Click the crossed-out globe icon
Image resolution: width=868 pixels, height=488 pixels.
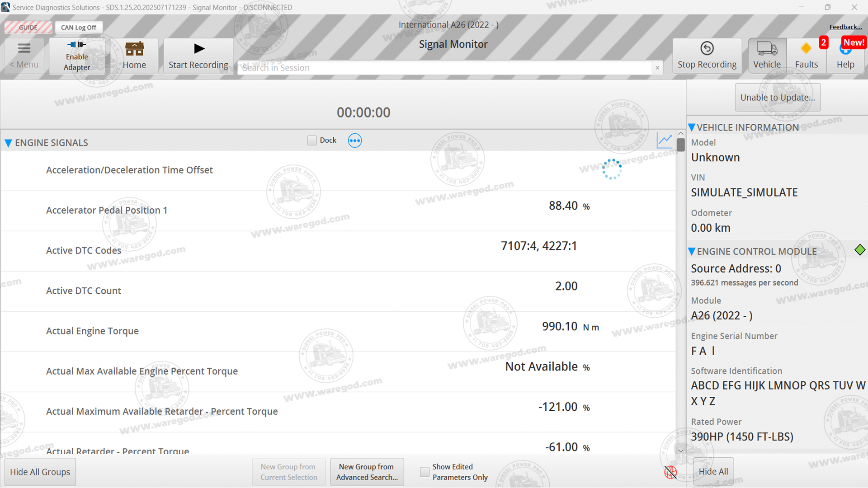click(670, 472)
